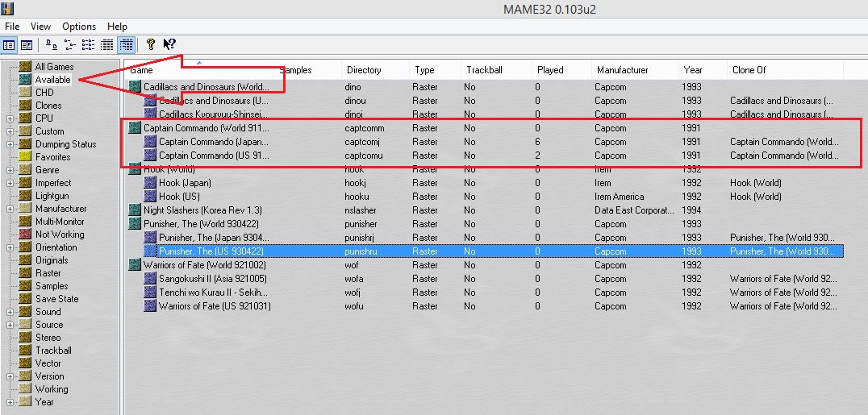
Task: Click the 'captcomj' directory cell
Action: point(363,142)
